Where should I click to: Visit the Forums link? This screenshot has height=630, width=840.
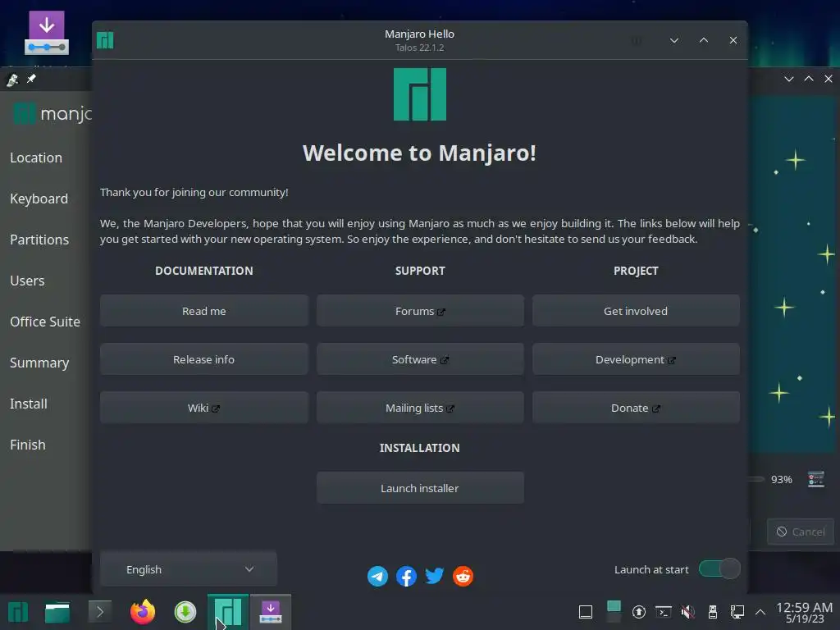420,311
